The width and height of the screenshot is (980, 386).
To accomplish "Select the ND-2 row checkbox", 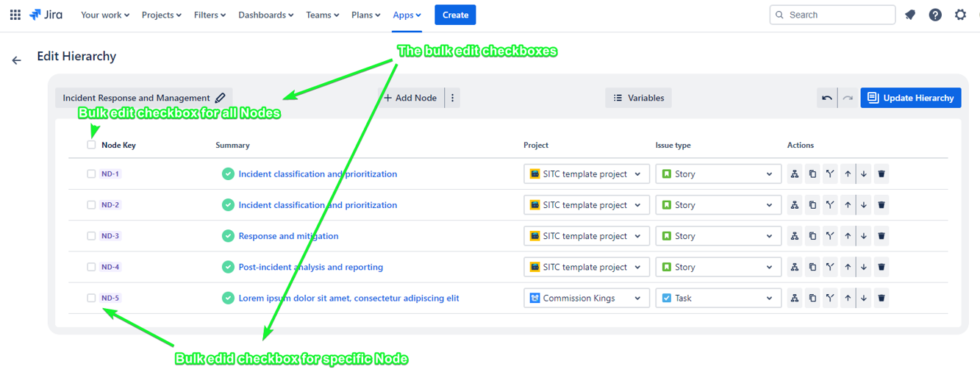I will pyautogui.click(x=91, y=205).
